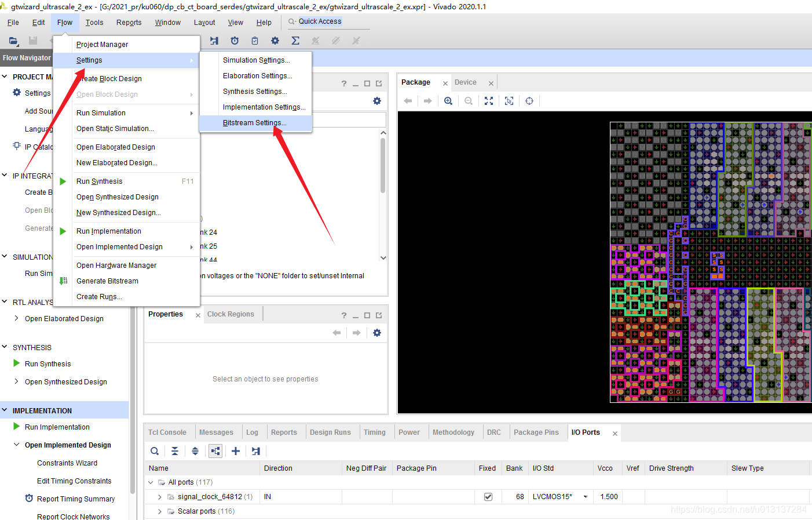
Task: Open the Design Runs tab
Action: (330, 432)
